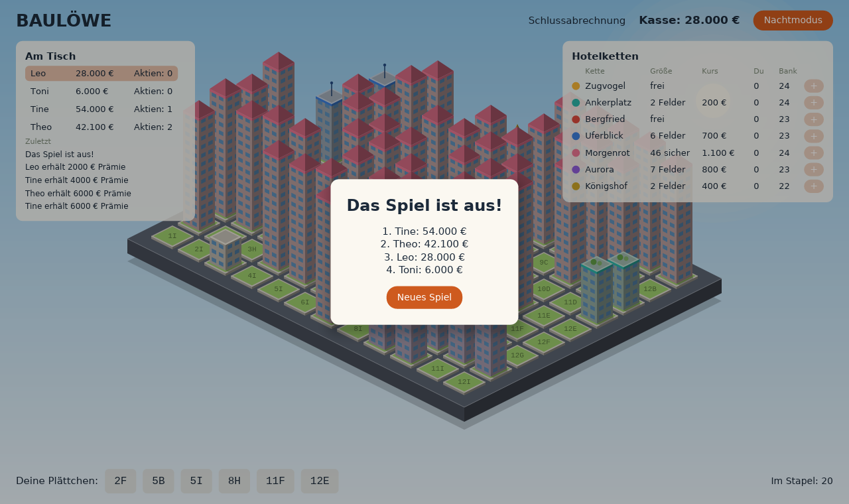The image size is (849, 504).
Task: Buy an Uferblick share with plus
Action: (x=814, y=136)
